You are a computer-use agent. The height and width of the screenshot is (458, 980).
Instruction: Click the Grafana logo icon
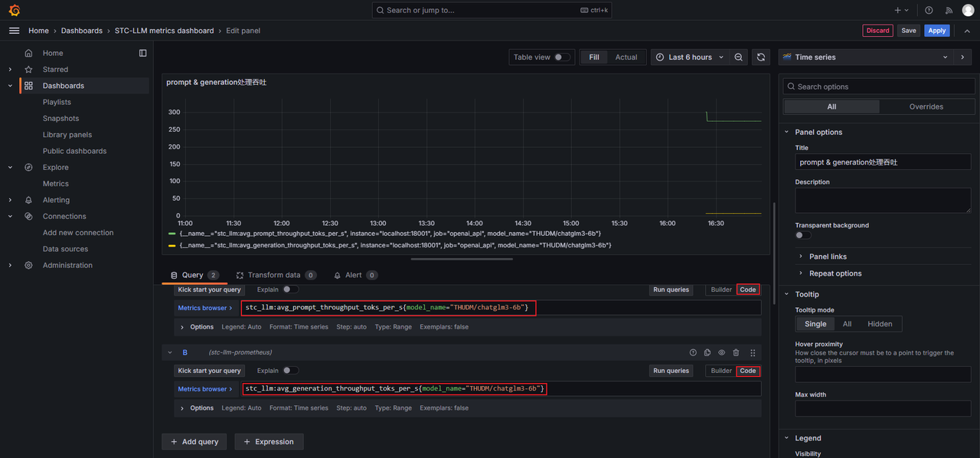[14, 11]
